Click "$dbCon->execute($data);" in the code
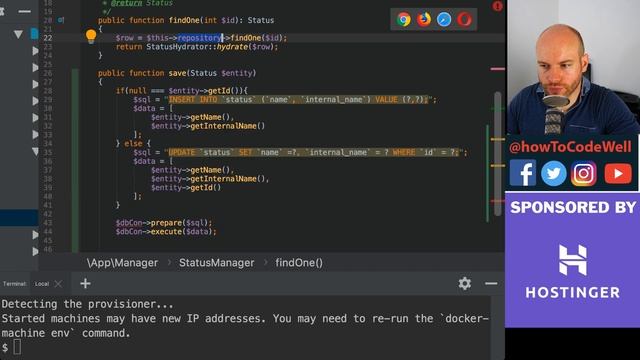 coord(166,232)
